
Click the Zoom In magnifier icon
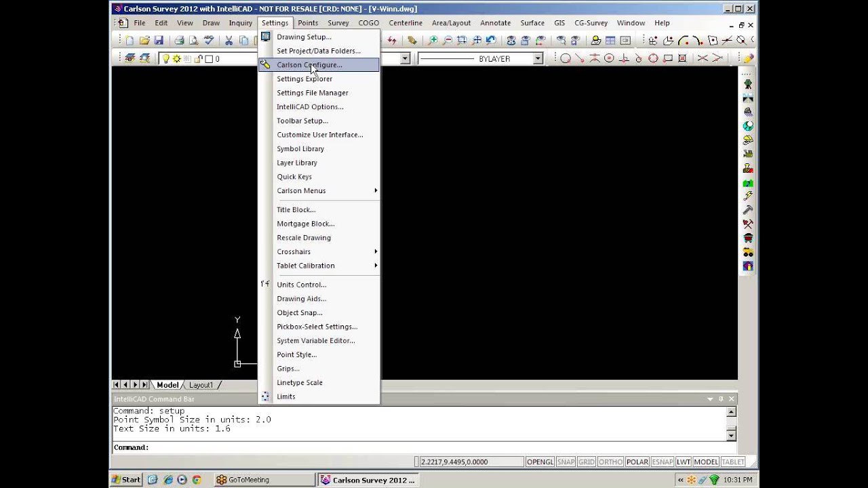[x=433, y=41]
